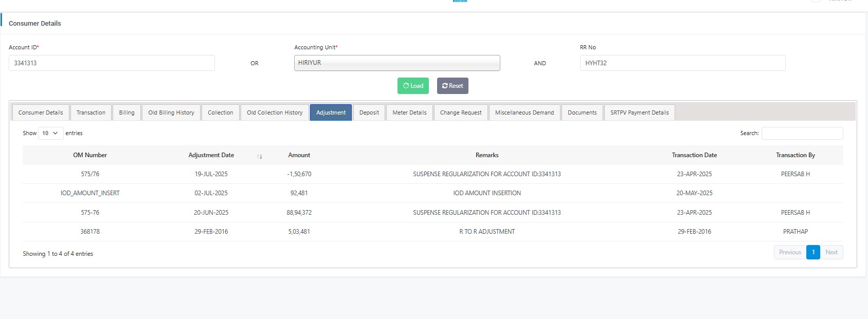Switch to Miscellaneous Demand tab
Screen dimensions: 868x319
[524, 112]
